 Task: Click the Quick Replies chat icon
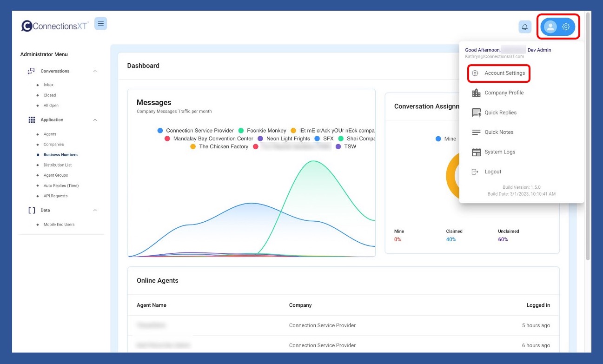pos(476,113)
